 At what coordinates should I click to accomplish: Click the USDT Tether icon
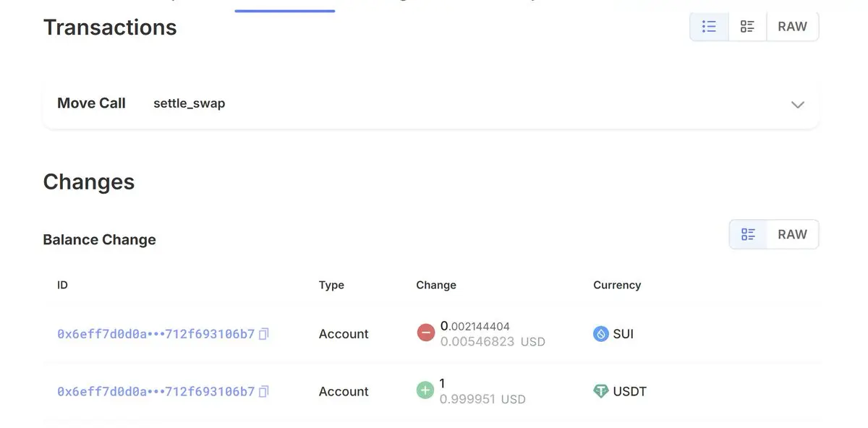pos(600,391)
